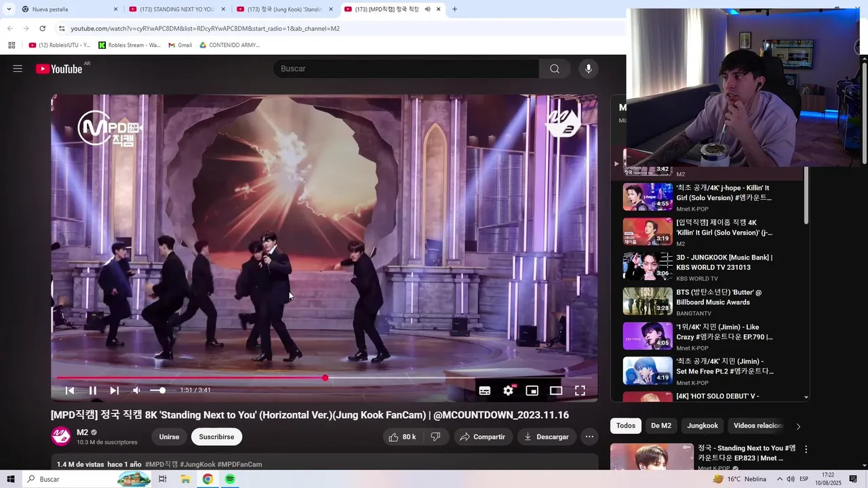Show more filter chips with arrow
This screenshot has height=488, width=868.
[798, 426]
